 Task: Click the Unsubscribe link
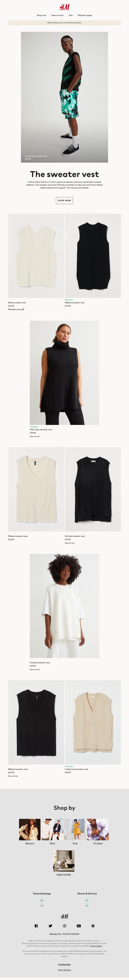tap(64, 964)
